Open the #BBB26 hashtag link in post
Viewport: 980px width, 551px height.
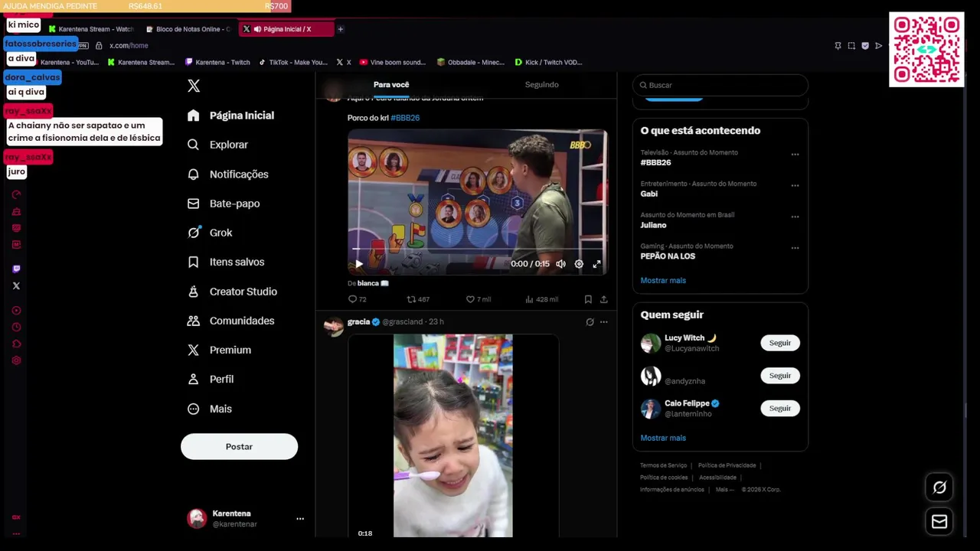(405, 118)
